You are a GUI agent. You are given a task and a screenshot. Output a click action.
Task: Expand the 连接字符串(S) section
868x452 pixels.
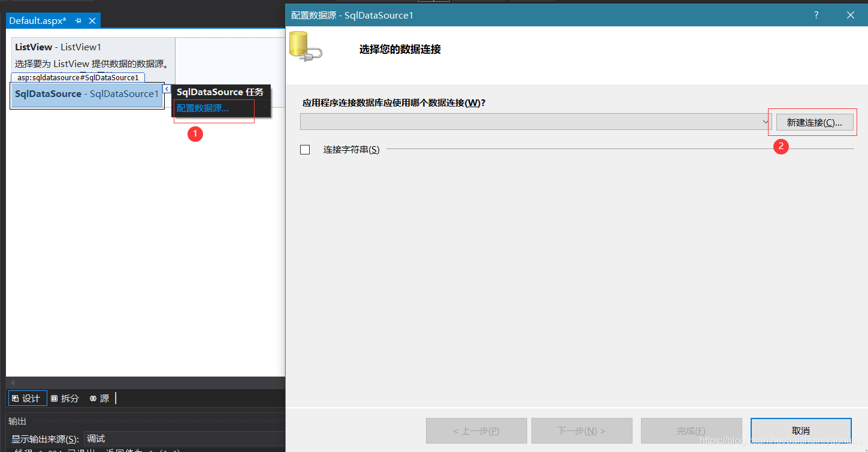point(305,150)
